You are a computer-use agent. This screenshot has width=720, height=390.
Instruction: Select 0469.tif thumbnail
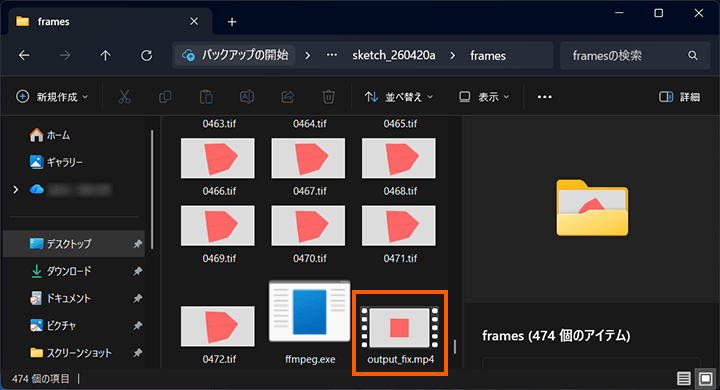pos(218,226)
